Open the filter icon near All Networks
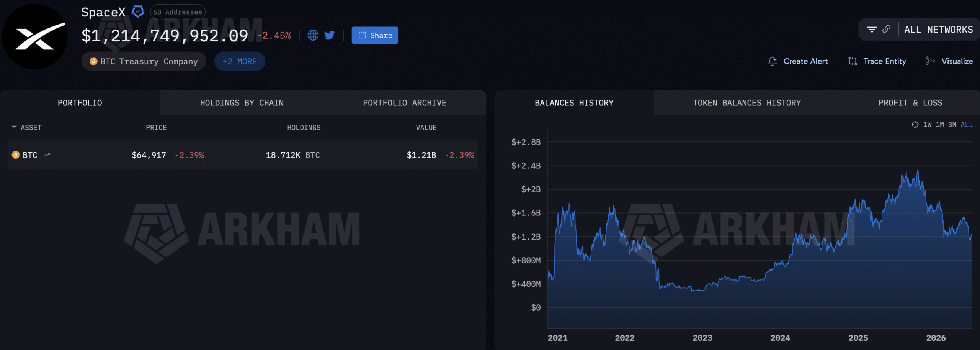This screenshot has height=350, width=980. [x=872, y=30]
